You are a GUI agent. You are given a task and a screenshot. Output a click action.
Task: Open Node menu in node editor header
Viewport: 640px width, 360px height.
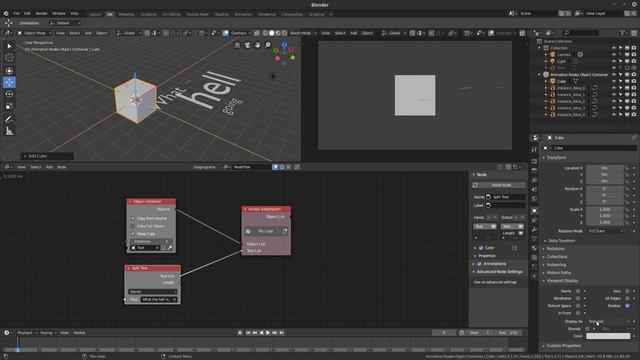pos(62,167)
